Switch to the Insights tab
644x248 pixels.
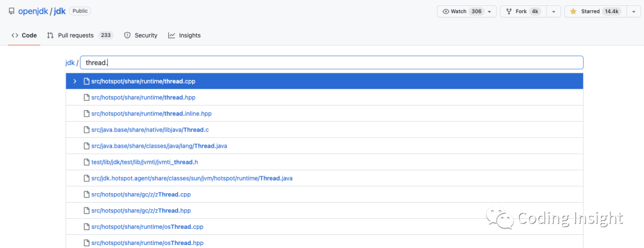184,35
